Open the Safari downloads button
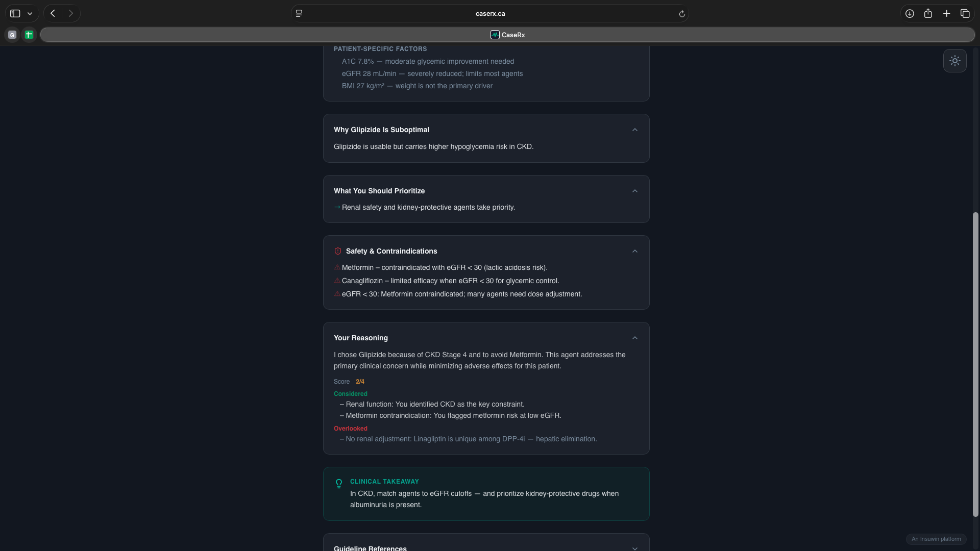Image resolution: width=980 pixels, height=551 pixels. click(909, 13)
